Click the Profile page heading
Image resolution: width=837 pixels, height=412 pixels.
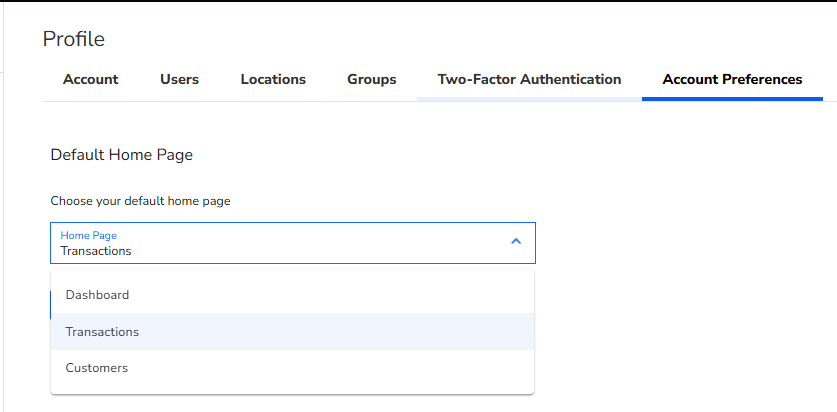pos(73,39)
